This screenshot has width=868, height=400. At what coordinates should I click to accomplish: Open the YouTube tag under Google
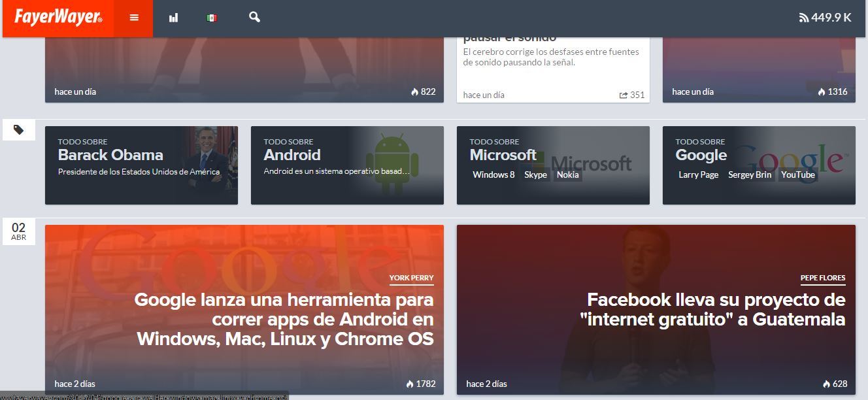pos(798,175)
